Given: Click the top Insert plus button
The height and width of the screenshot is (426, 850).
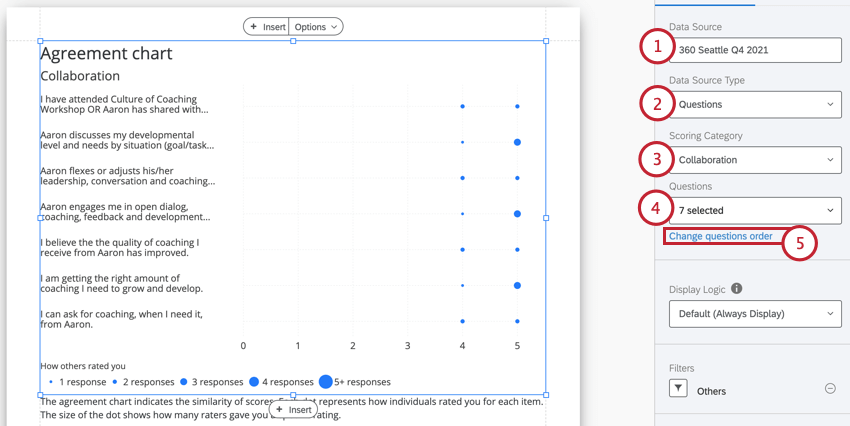Looking at the screenshot, I should click(x=266, y=27).
